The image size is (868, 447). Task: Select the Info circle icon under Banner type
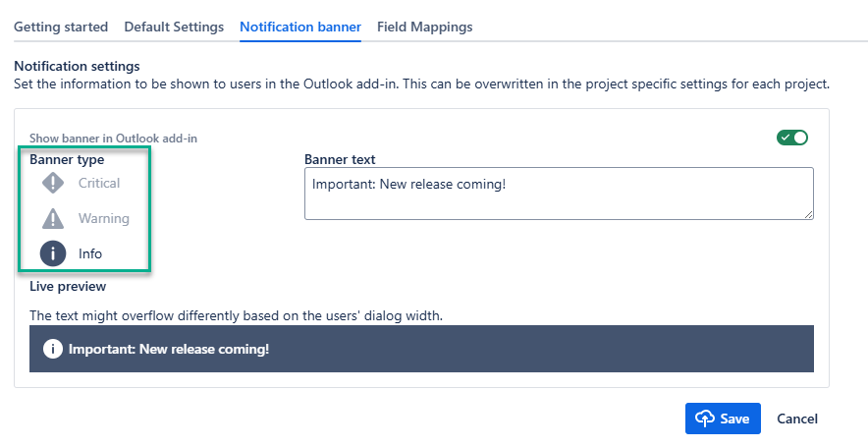coord(53,253)
